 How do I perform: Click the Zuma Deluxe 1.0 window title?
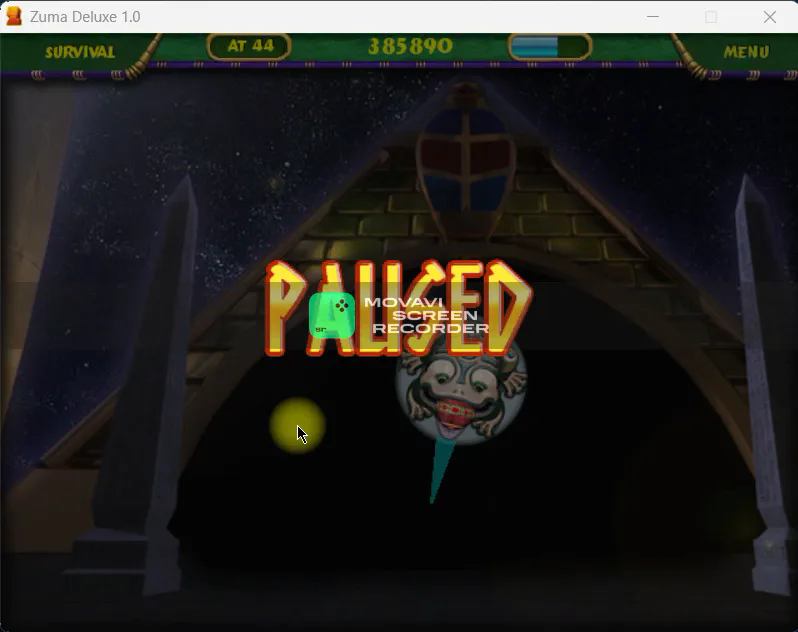85,17
